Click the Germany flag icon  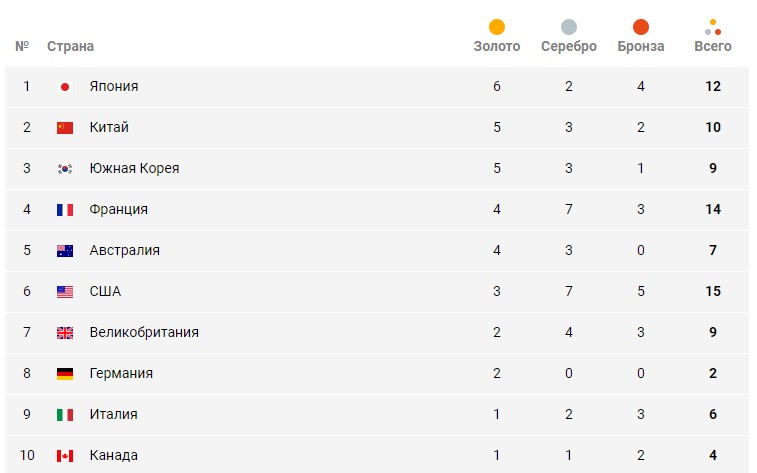(x=65, y=374)
